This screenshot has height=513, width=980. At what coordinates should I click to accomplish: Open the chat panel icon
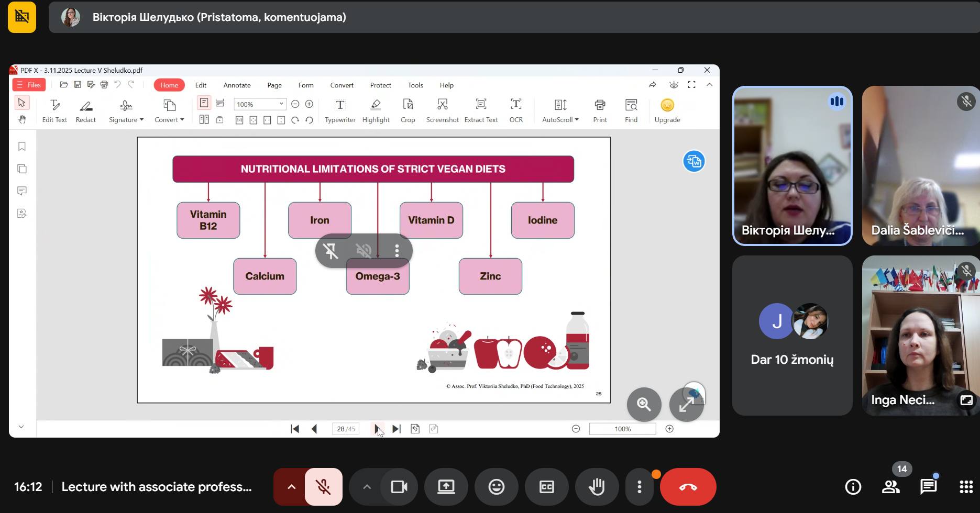pyautogui.click(x=928, y=487)
